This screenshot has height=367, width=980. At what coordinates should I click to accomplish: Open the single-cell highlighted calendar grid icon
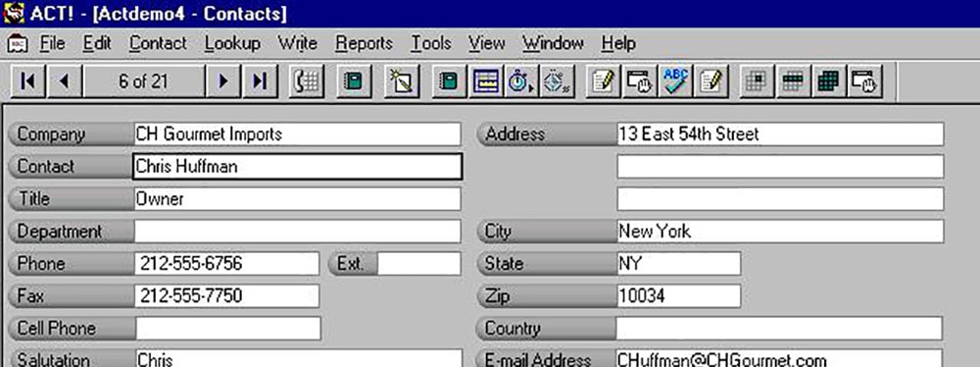pyautogui.click(x=757, y=81)
